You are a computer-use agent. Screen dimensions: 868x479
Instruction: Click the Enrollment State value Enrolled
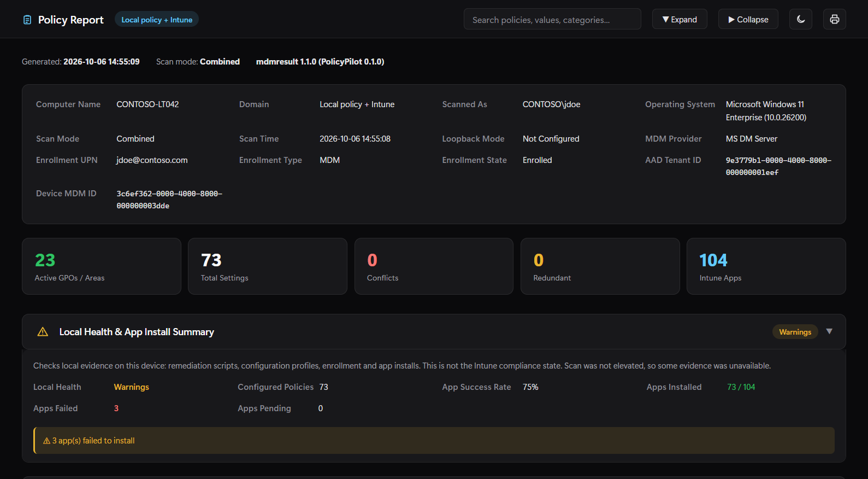point(537,160)
